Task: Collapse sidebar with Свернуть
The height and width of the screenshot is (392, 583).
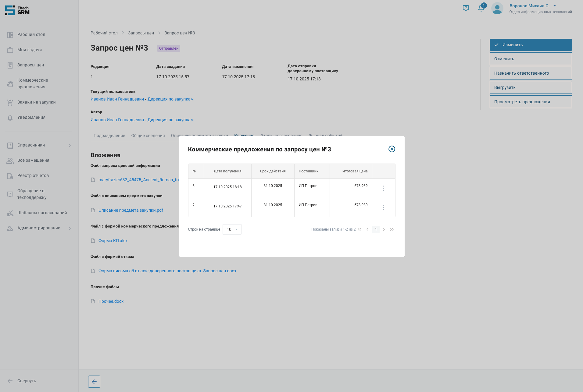Action: tap(27, 381)
